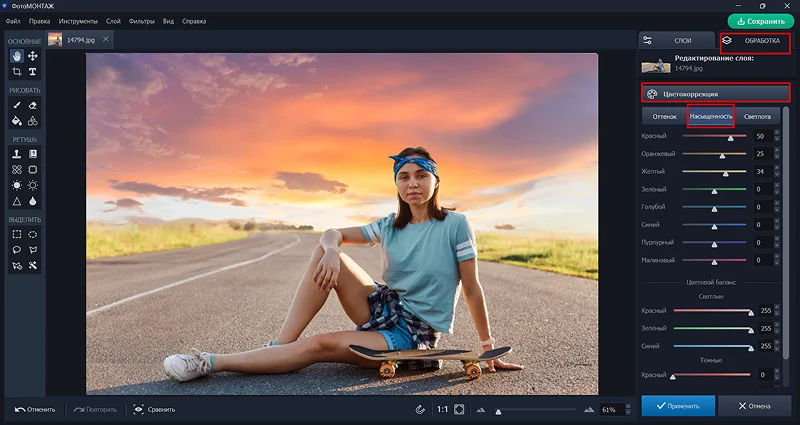The height and width of the screenshot is (425, 800).
Task: Switch to the СЛОИ tab
Action: (x=676, y=40)
